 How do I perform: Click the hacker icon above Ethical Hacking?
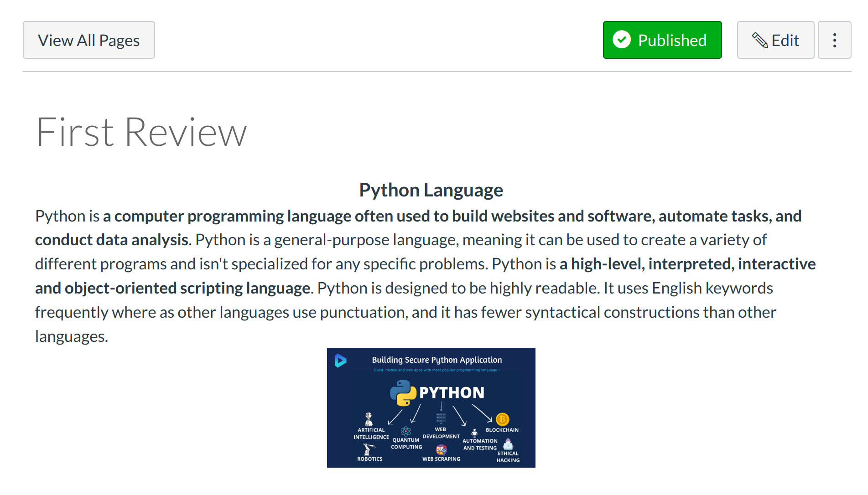click(x=508, y=444)
